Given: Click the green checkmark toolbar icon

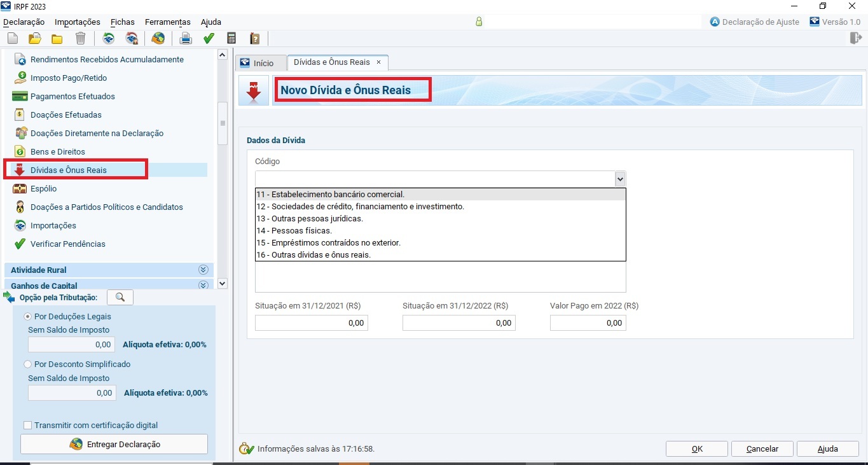Looking at the screenshot, I should [209, 39].
